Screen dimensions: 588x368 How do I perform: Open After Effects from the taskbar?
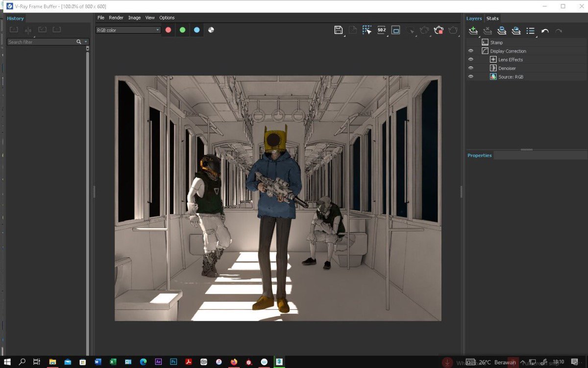158,362
